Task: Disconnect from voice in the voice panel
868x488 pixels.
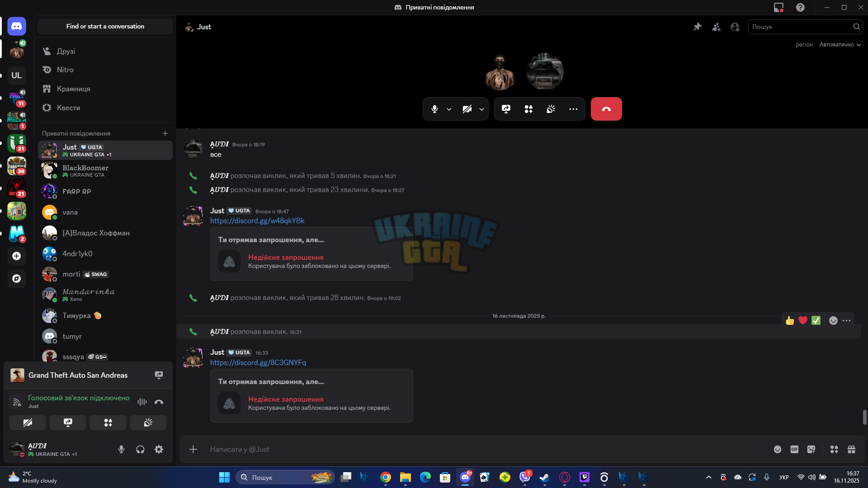Action: pyautogui.click(x=159, y=402)
